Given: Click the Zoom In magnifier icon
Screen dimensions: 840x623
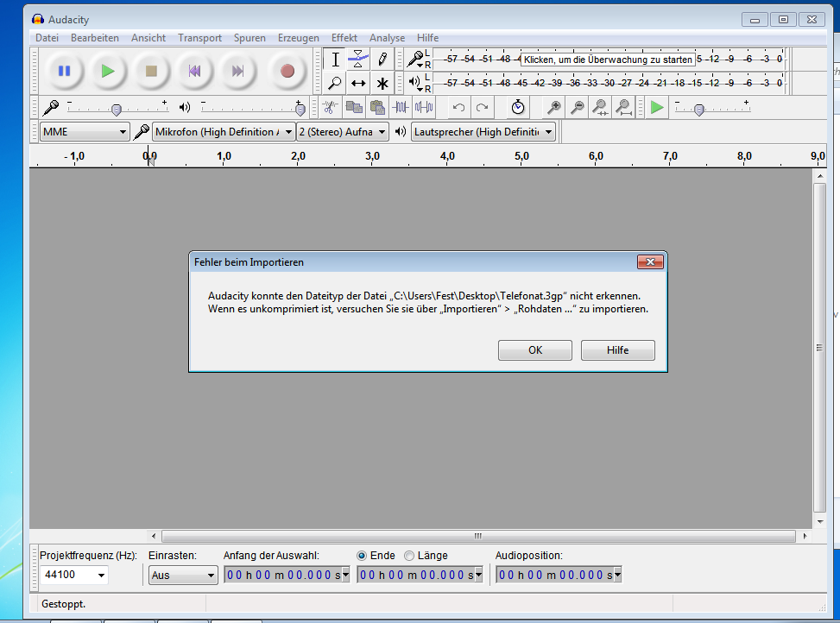Looking at the screenshot, I should 553,108.
